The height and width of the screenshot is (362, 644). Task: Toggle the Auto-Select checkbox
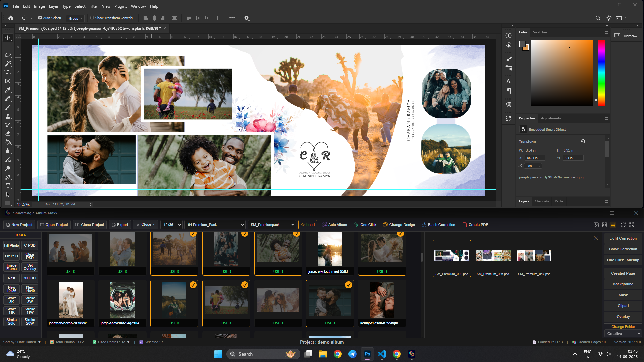[40, 18]
